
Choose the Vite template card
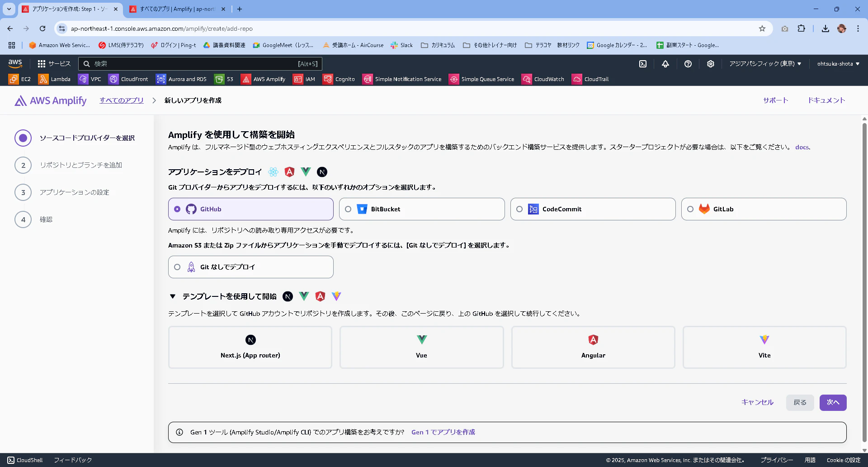point(764,348)
